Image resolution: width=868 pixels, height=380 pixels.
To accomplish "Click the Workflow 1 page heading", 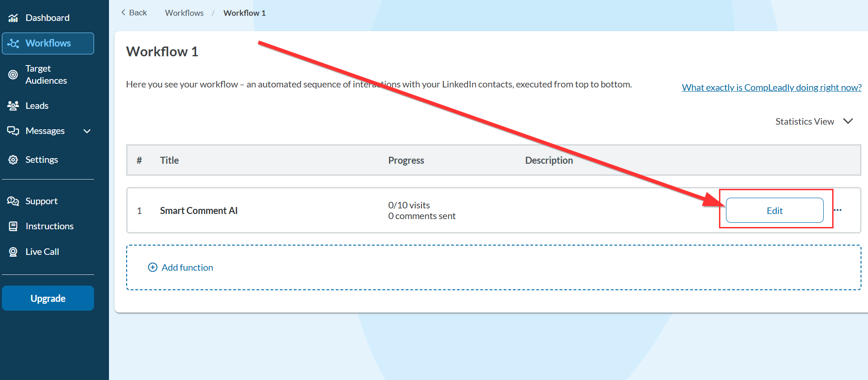I will [162, 52].
